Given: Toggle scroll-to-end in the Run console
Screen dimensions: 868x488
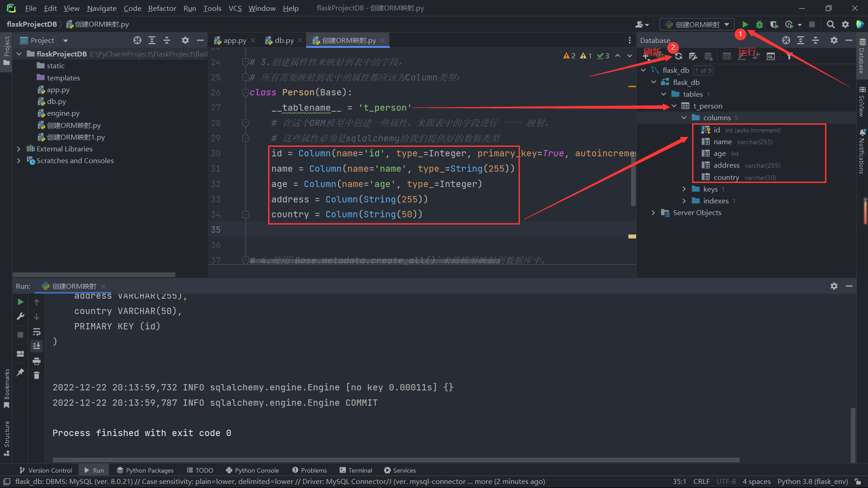Looking at the screenshot, I should 37,346.
